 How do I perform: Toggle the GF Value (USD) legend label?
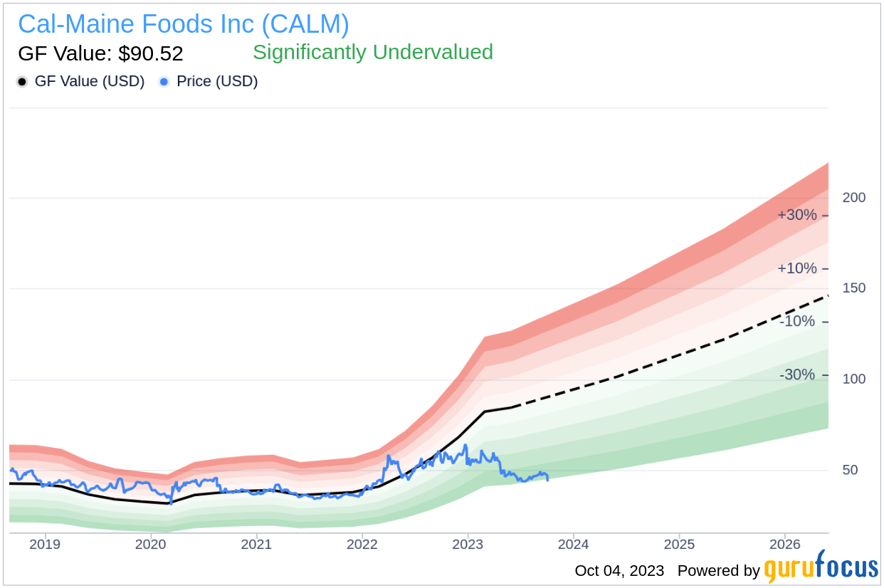89,82
